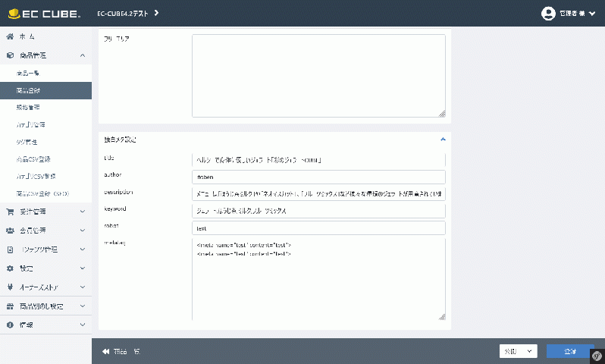This screenshot has width=605, height=364.
Task: Open the publish status dropdown
Action: click(x=518, y=351)
